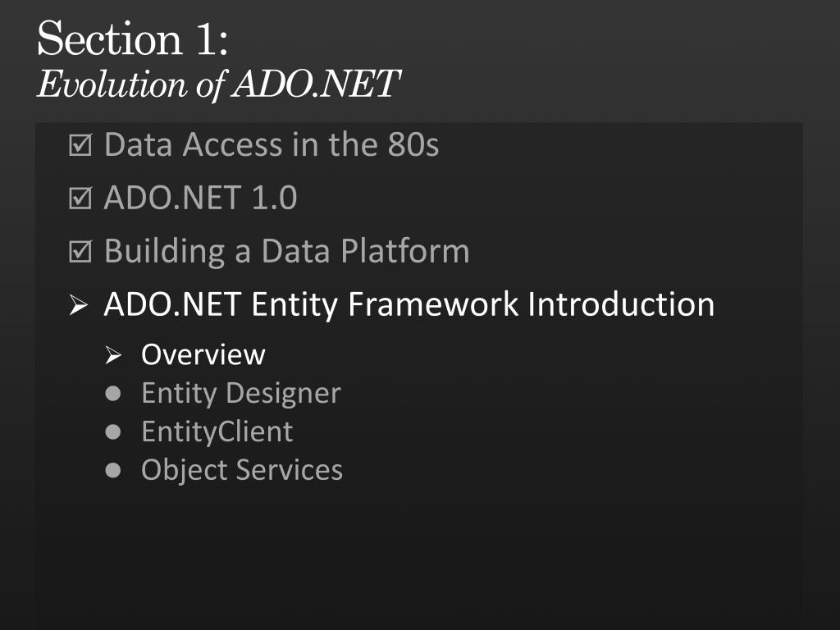Image resolution: width=840 pixels, height=630 pixels.
Task: Click the word Framework in the highlighted item
Action: [x=433, y=304]
